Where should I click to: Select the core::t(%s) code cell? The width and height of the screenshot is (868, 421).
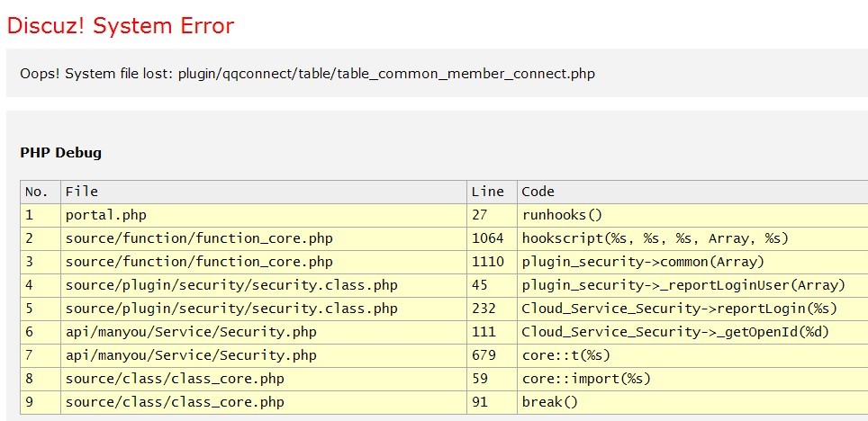coord(692,355)
